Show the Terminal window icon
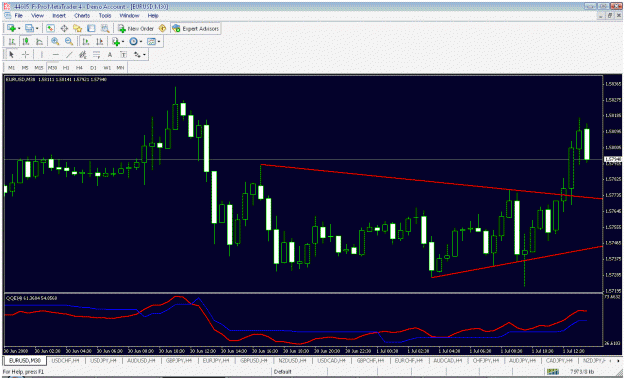Image resolution: width=625 pixels, height=378 pixels. [91, 28]
